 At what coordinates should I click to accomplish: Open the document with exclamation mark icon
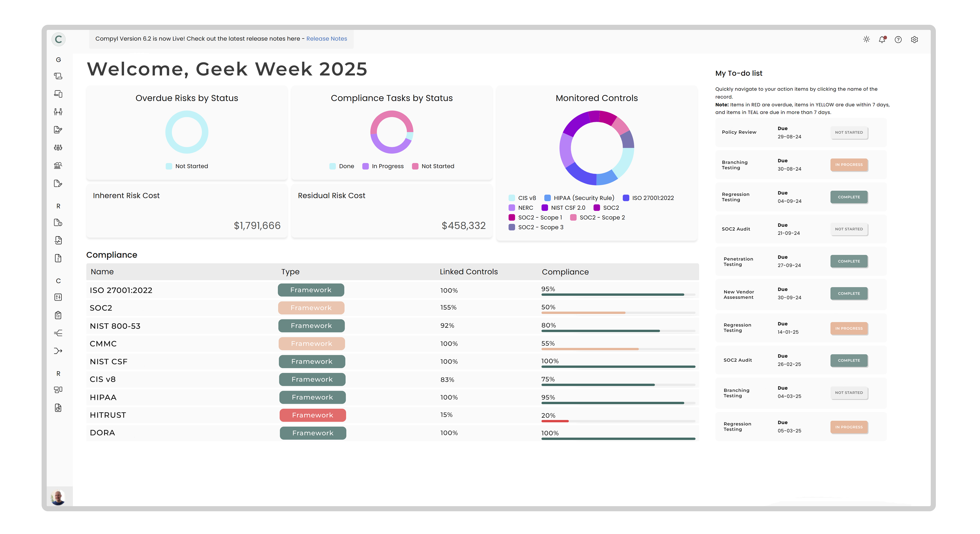click(x=58, y=258)
